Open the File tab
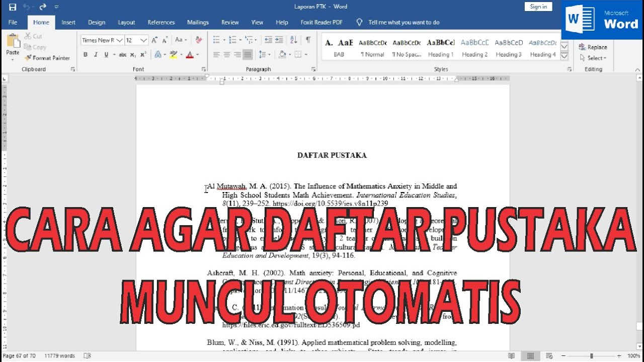 (x=13, y=22)
